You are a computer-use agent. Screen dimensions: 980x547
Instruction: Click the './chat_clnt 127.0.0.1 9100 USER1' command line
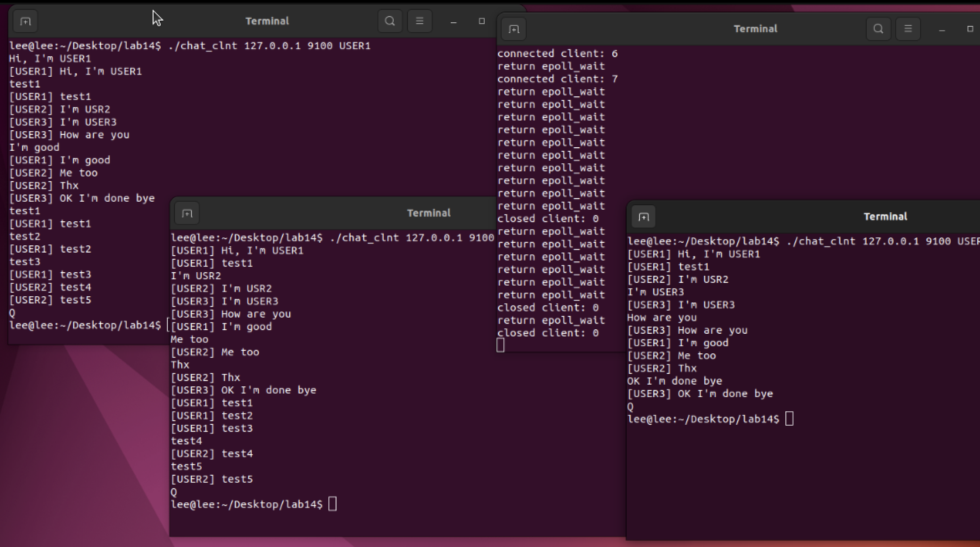click(x=269, y=46)
